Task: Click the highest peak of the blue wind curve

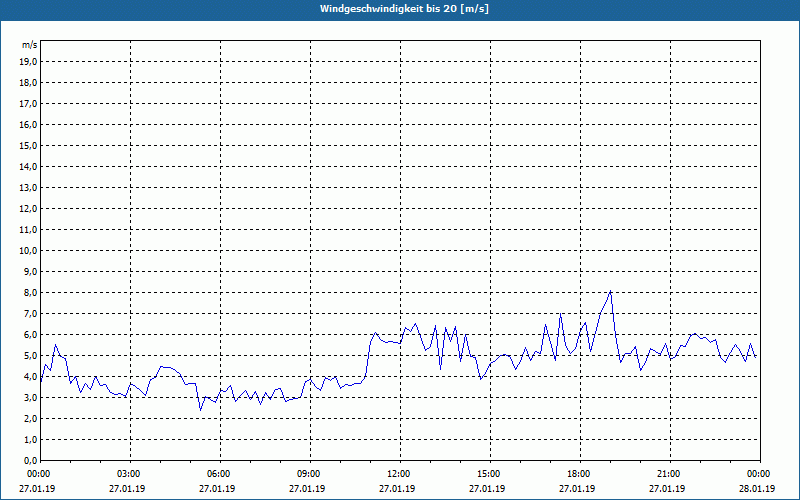Action: (610, 291)
